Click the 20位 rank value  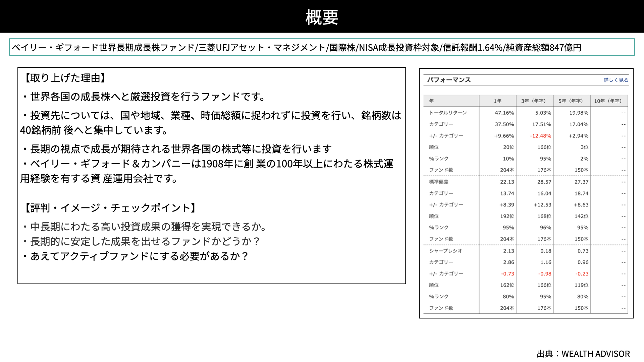[x=508, y=147]
